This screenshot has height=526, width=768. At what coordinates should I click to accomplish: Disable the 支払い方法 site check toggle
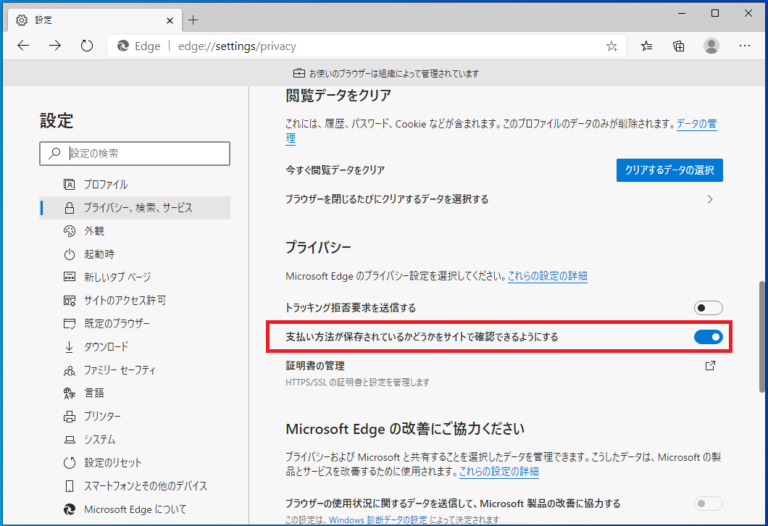708,338
